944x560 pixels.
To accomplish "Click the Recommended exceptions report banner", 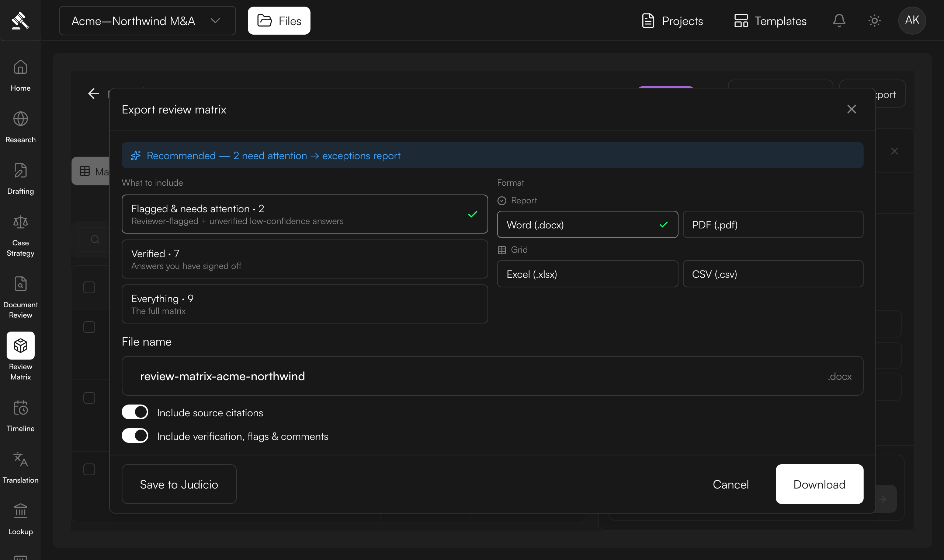I will (x=492, y=155).
